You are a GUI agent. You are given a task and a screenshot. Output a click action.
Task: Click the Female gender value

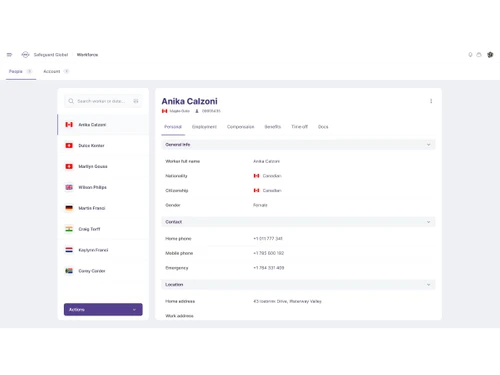260,205
